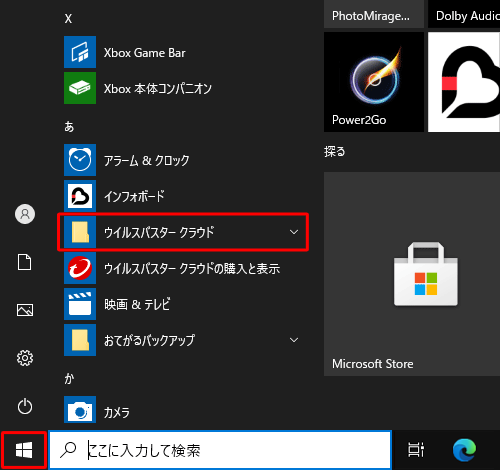Click the X letter group header
Viewport: 500px width, 470px height.
point(68,18)
